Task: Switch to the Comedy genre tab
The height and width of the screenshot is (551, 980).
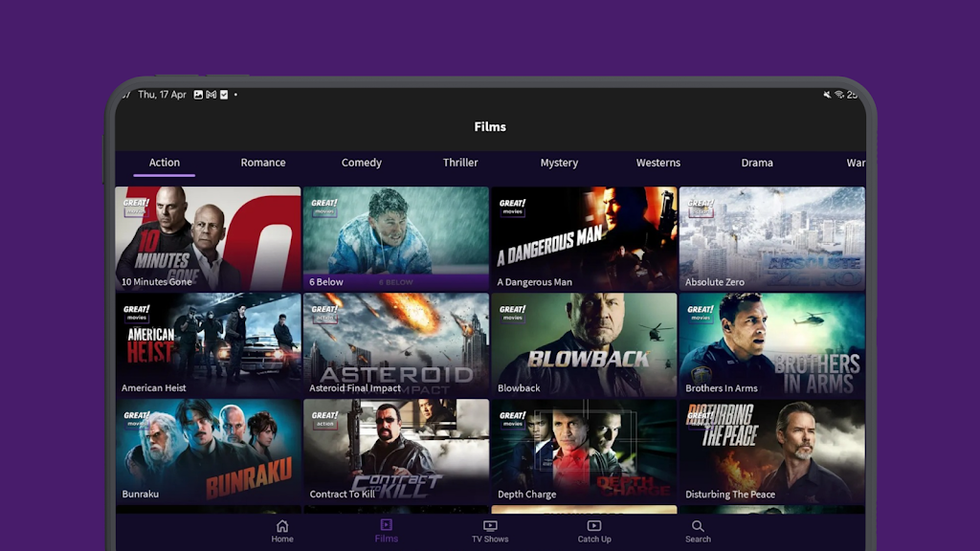Action: (362, 163)
